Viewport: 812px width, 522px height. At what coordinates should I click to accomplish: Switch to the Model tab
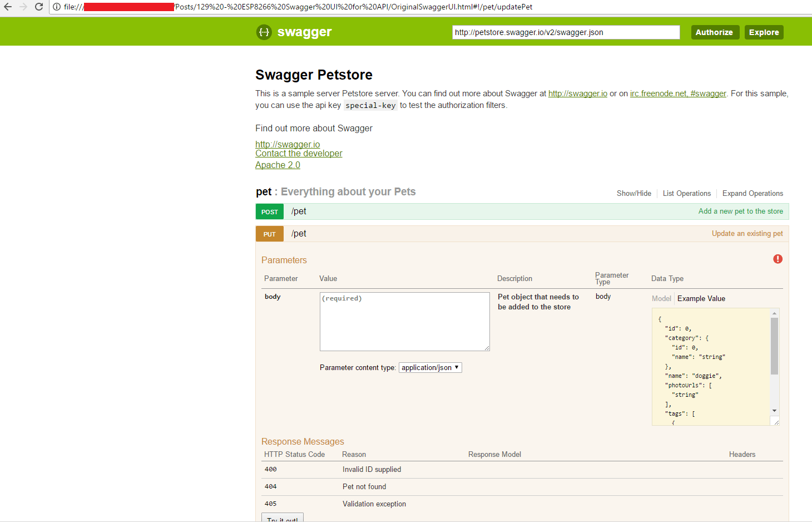[x=661, y=298]
